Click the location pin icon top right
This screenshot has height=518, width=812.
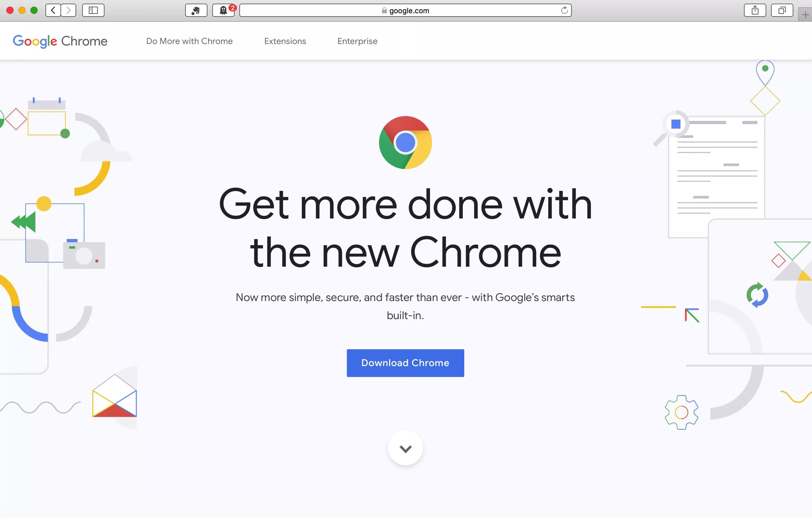click(765, 72)
